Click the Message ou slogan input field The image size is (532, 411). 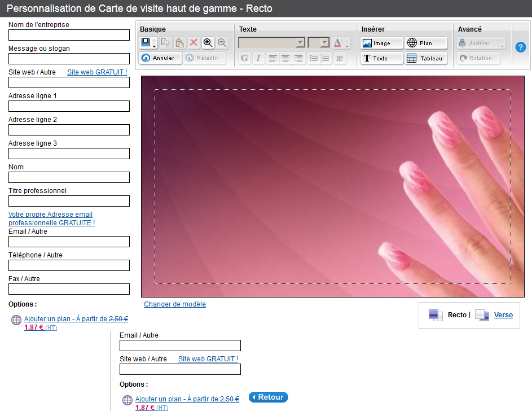[x=69, y=59]
